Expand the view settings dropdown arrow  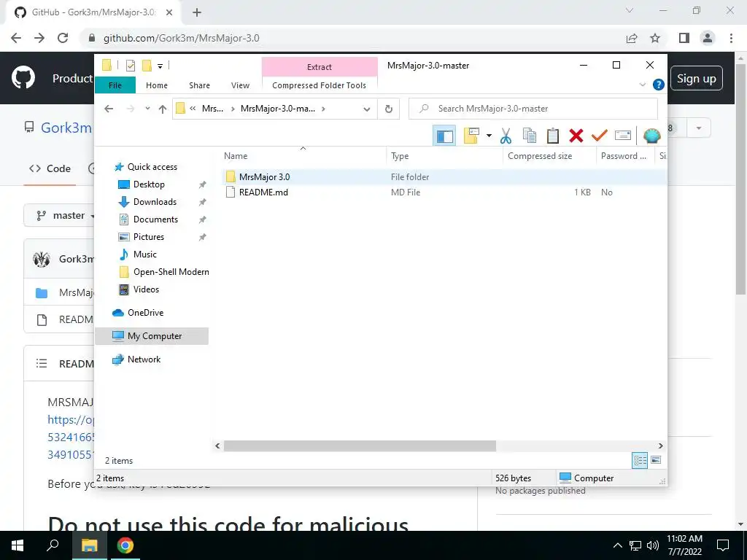tap(489, 136)
